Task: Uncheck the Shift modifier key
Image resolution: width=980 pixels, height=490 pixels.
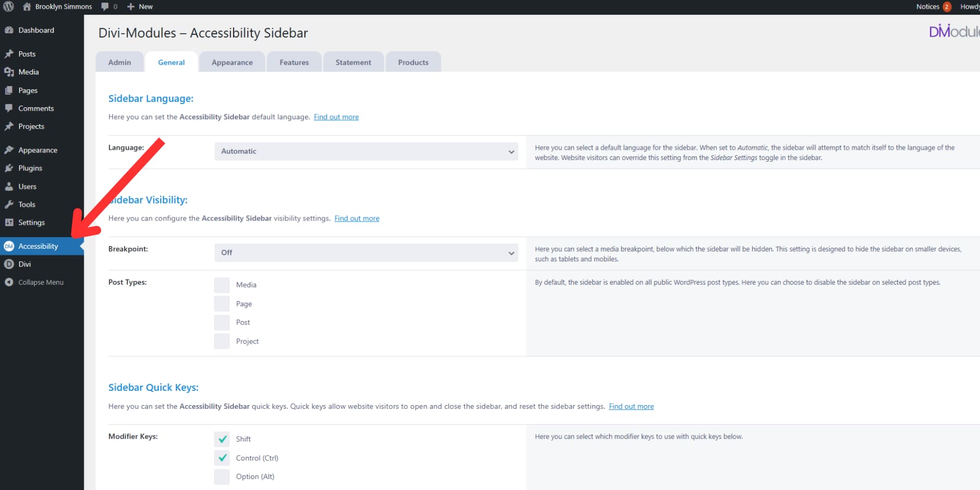Action: 222,439
